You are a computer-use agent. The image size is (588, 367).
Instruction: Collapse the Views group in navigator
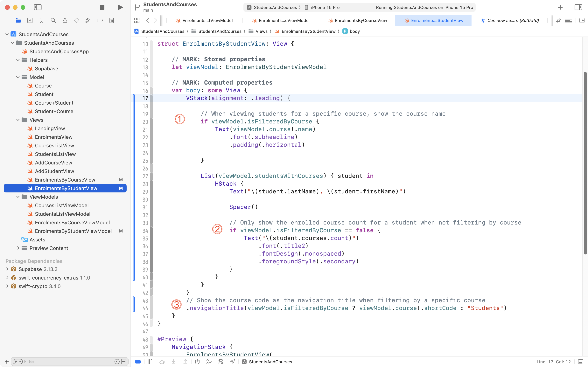click(x=17, y=120)
